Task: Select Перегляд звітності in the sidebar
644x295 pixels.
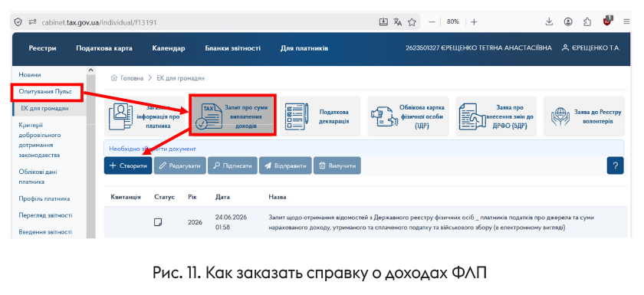Action: 45,215
